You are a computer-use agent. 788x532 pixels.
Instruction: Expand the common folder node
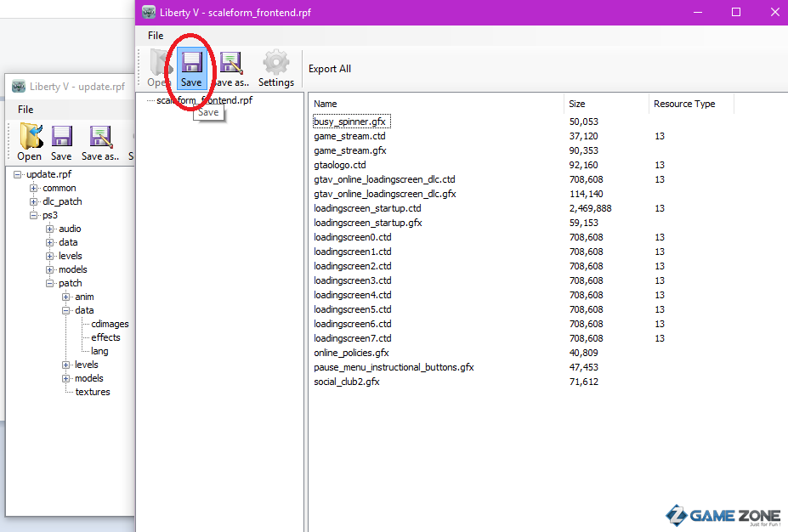[34, 189]
